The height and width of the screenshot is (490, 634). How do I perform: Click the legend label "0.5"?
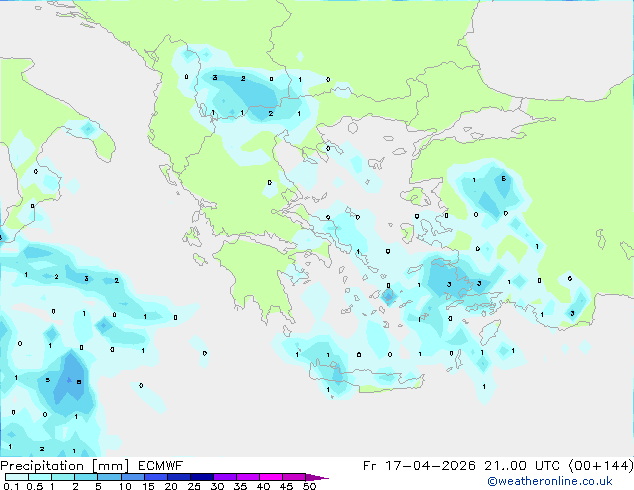tap(35, 486)
